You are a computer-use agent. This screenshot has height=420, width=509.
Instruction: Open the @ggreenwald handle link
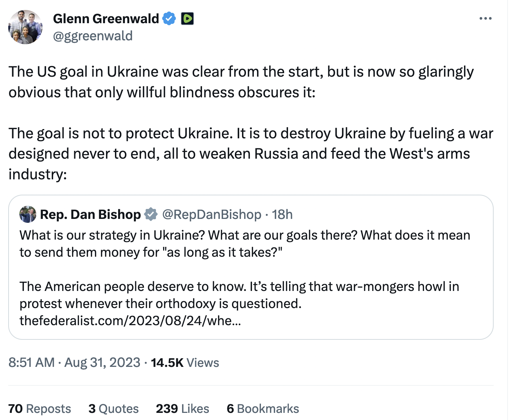(93, 36)
